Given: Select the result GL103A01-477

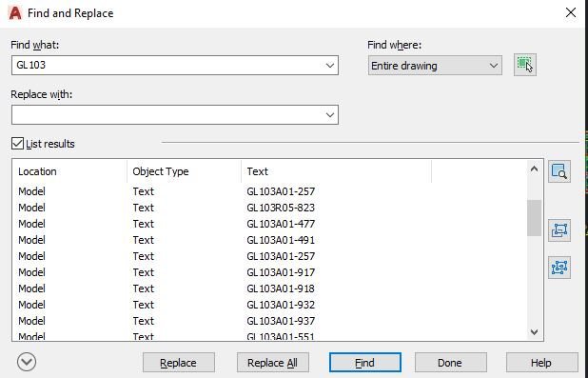Looking at the screenshot, I should (281, 224).
